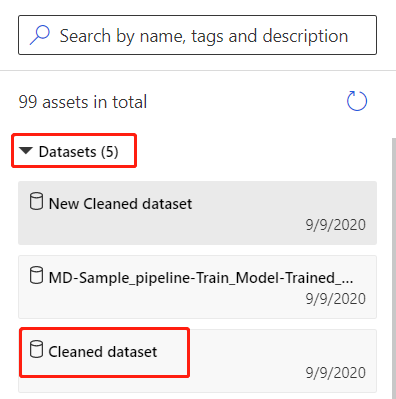Image resolution: width=396 pixels, height=399 pixels.
Task: Select MD-Sample_pipeline-Train_Model-Trained dataset
Action: click(197, 287)
